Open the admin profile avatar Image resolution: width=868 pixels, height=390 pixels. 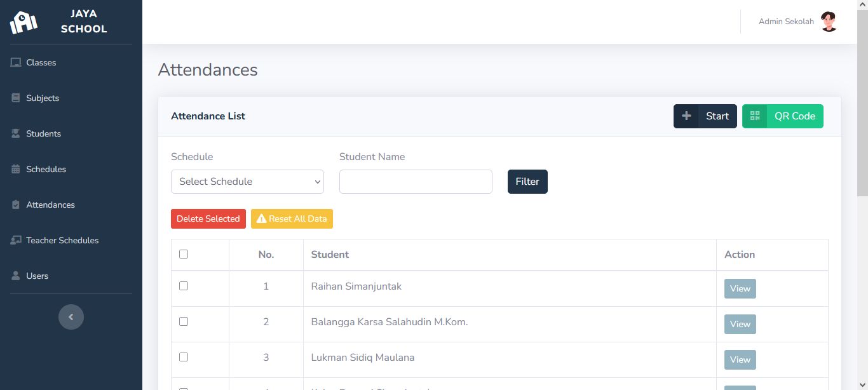coord(829,22)
